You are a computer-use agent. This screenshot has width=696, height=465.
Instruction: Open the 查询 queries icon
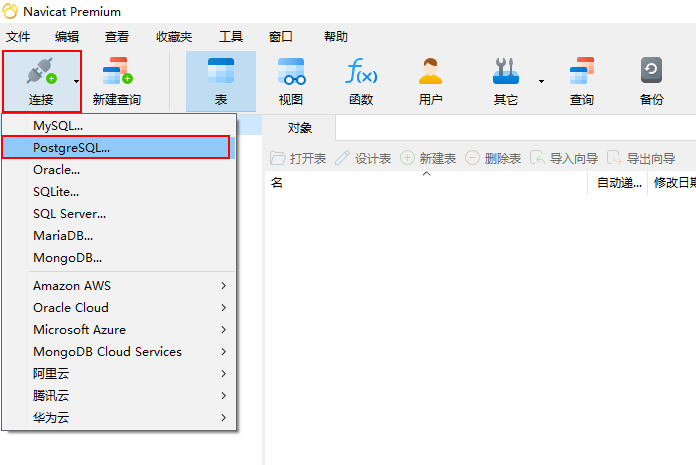tap(582, 71)
